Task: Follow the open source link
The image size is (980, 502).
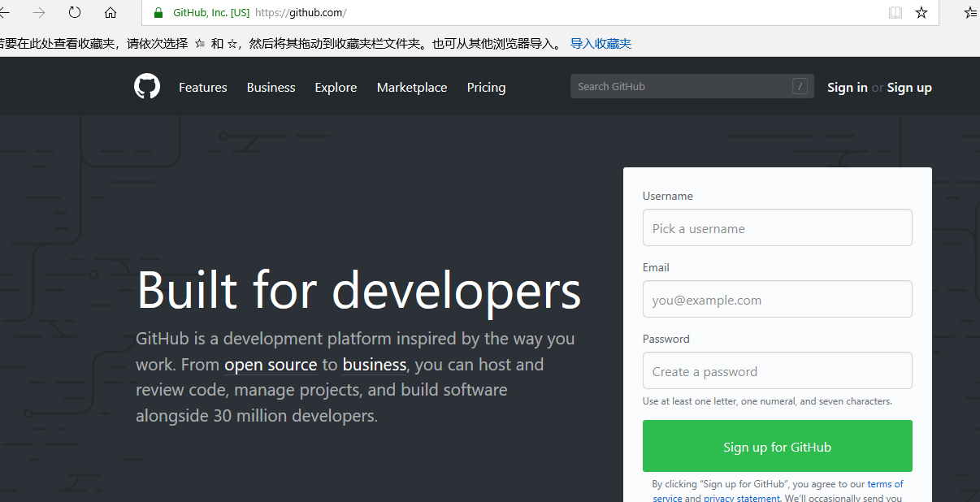Action: pos(271,365)
